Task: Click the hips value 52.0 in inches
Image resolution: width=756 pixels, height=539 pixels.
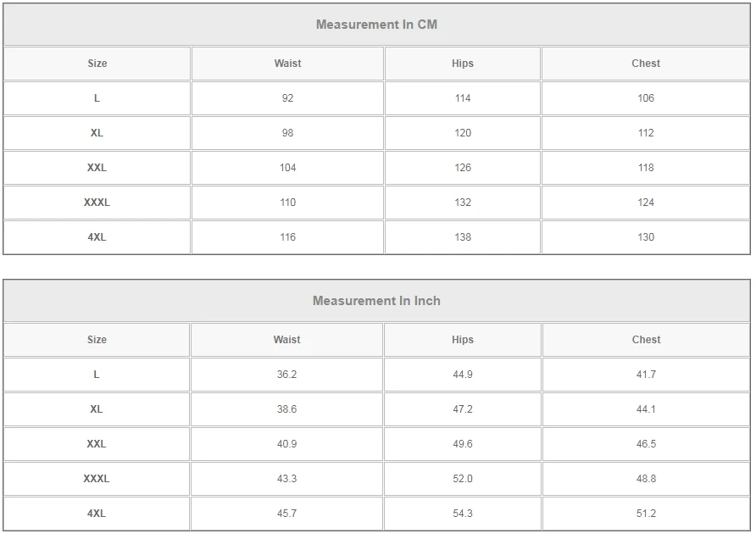Action: [463, 479]
